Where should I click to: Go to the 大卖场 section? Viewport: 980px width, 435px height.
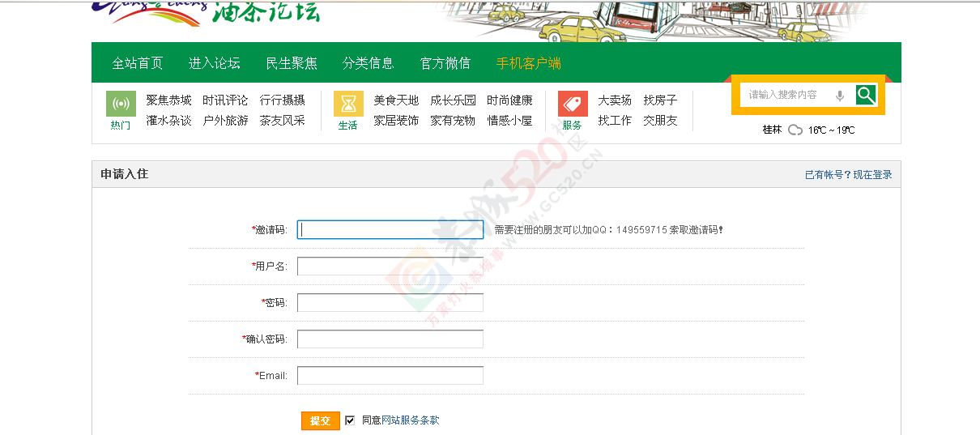[x=615, y=100]
